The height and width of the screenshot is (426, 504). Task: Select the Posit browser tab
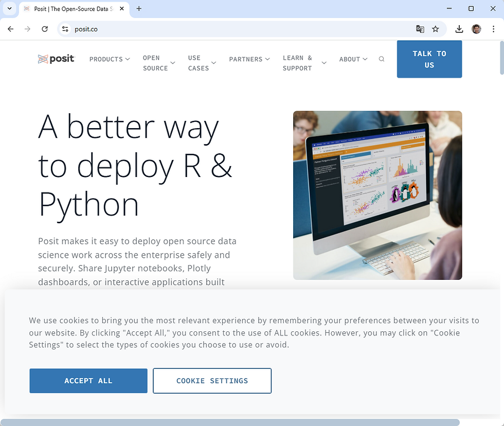[74, 9]
